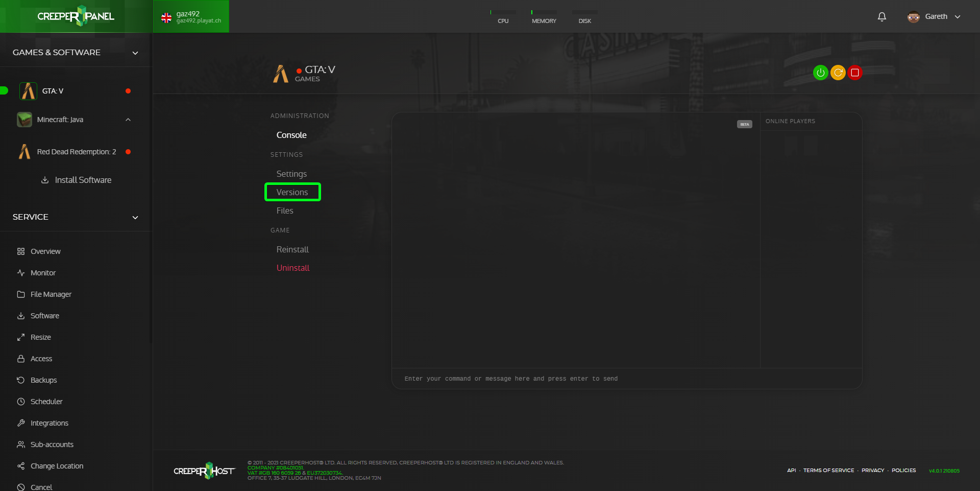980x491 pixels.
Task: Click the Online Players header
Action: 790,121
